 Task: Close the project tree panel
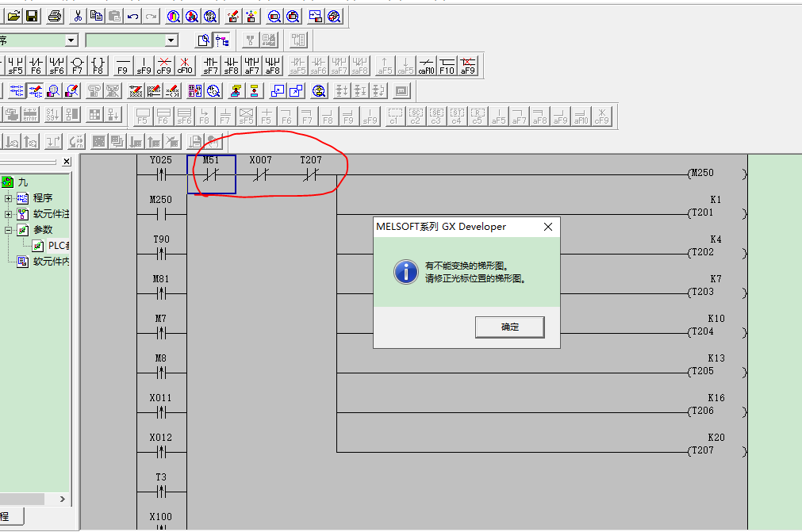(x=67, y=162)
